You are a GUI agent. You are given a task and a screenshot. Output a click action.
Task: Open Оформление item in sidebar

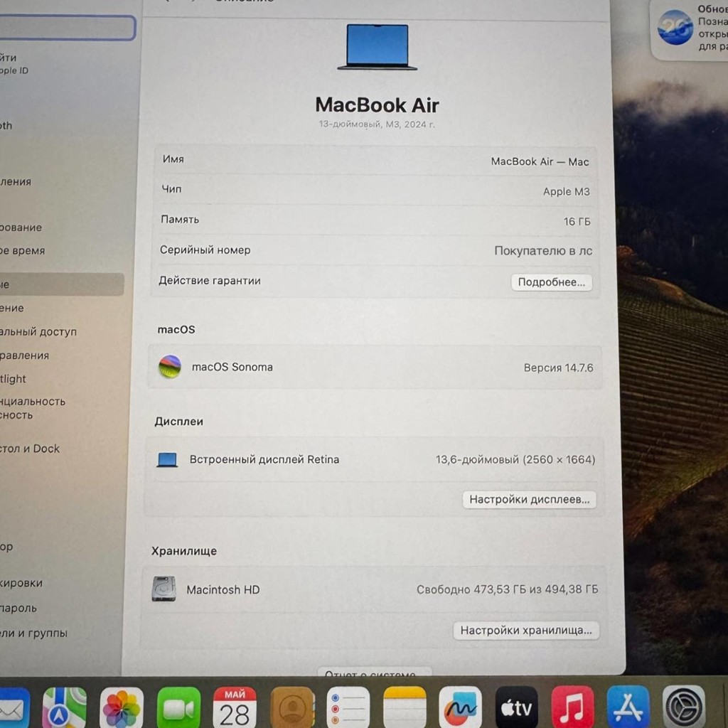pos(12,308)
